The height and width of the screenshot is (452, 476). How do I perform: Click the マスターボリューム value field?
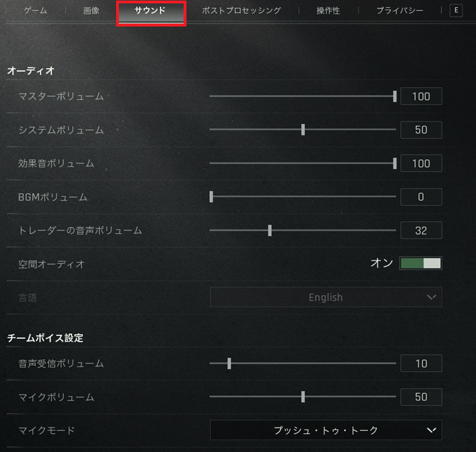pyautogui.click(x=421, y=97)
